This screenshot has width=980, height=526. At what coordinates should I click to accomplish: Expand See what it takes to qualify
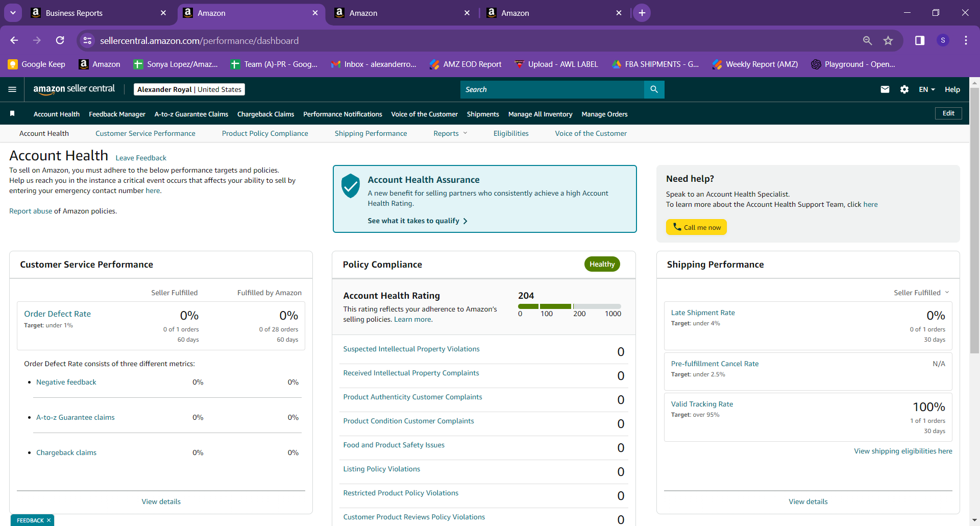click(418, 221)
